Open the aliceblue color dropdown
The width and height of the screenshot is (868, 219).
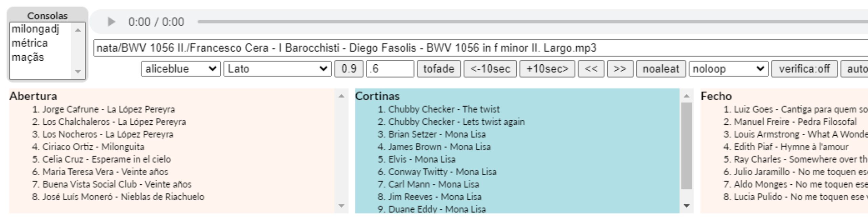(181, 69)
